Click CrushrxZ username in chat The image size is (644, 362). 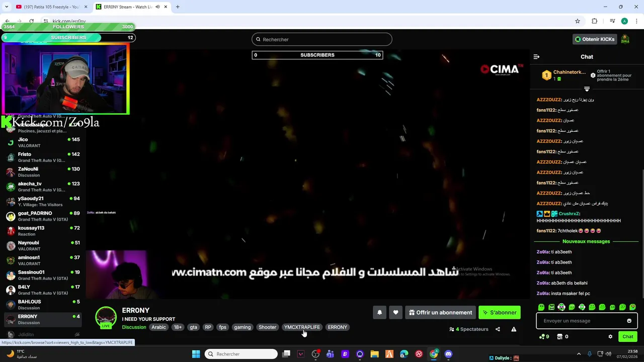pyautogui.click(x=569, y=214)
